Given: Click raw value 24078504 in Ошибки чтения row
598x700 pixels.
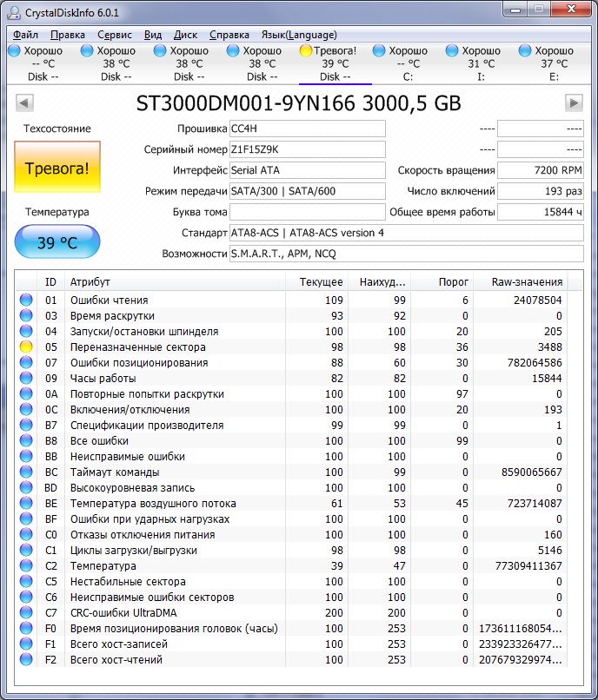Looking at the screenshot, I should (538, 300).
